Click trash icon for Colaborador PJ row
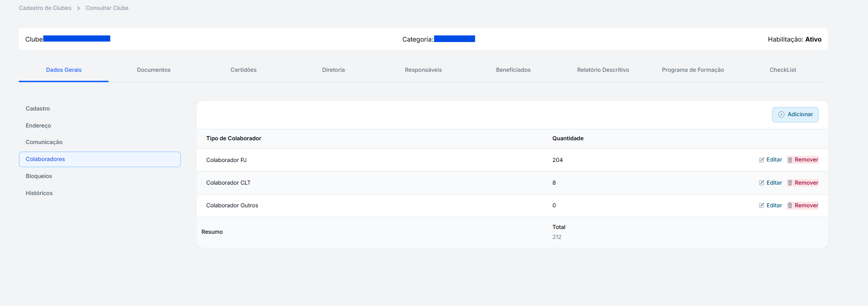This screenshot has width=868, height=306. click(x=790, y=160)
